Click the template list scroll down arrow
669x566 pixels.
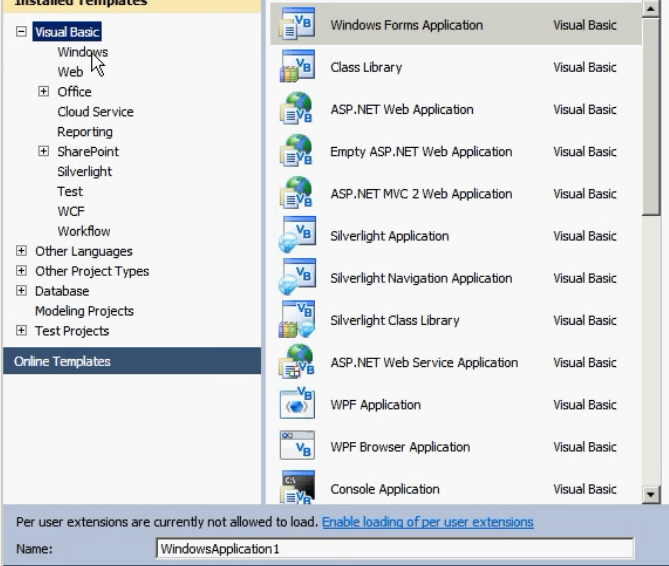coord(651,495)
